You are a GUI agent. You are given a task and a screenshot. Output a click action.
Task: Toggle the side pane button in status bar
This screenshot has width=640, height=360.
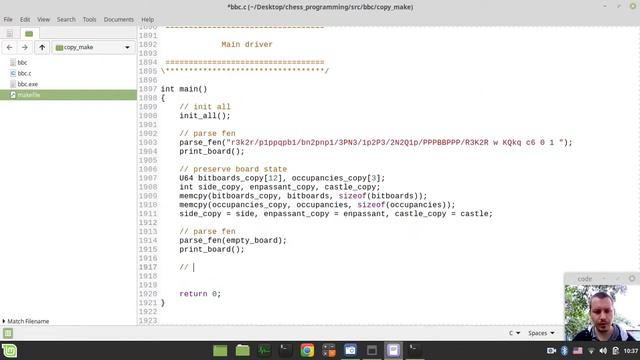click(8, 333)
